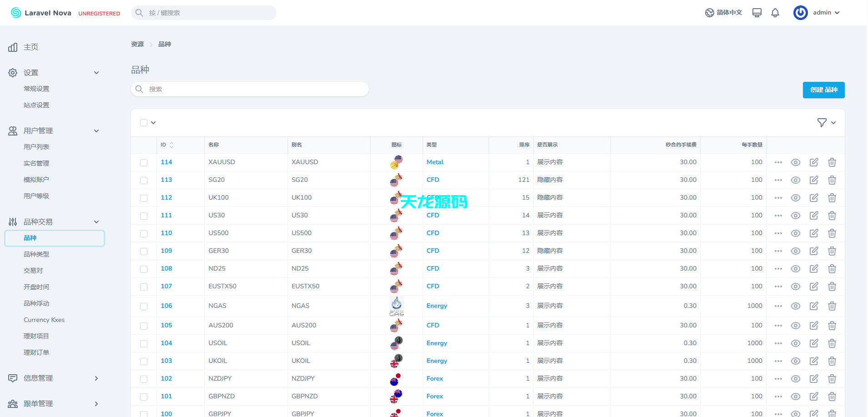Screen dimensions: 868x417
Task: Open the edit pencil icon for US30
Action: click(x=814, y=215)
